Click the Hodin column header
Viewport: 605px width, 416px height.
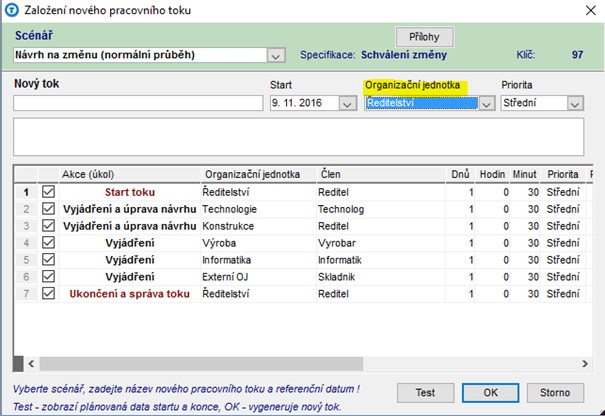492,174
